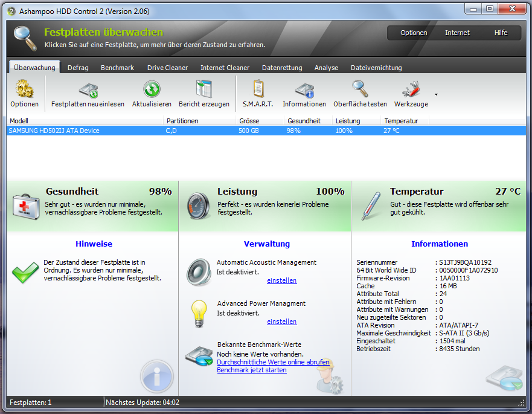Click Festplatten: 1 in status bar

point(31,403)
